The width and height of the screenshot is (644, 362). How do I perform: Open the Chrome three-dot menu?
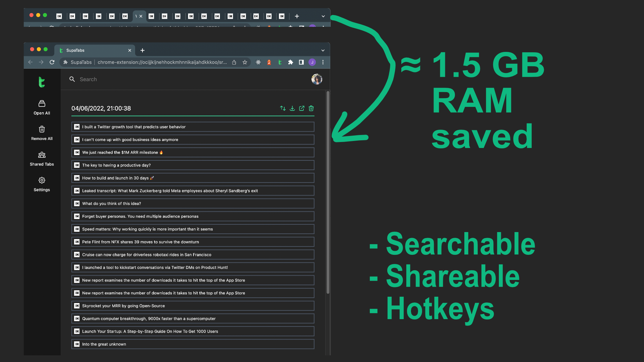(323, 62)
